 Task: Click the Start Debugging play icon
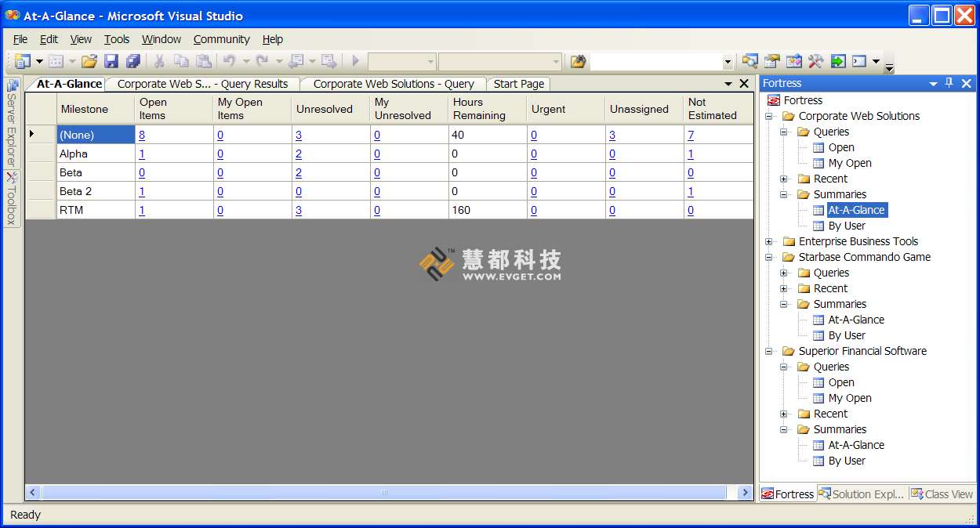pos(355,61)
